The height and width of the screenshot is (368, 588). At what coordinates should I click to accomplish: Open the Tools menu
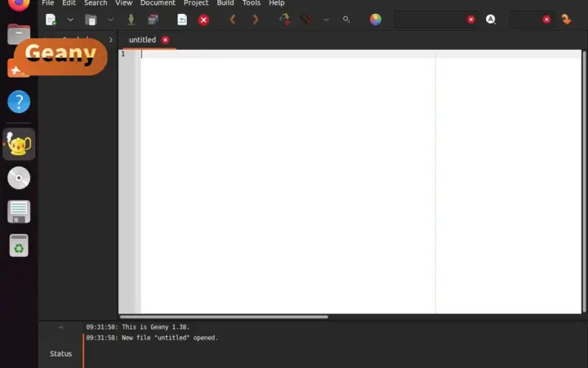[x=252, y=3]
